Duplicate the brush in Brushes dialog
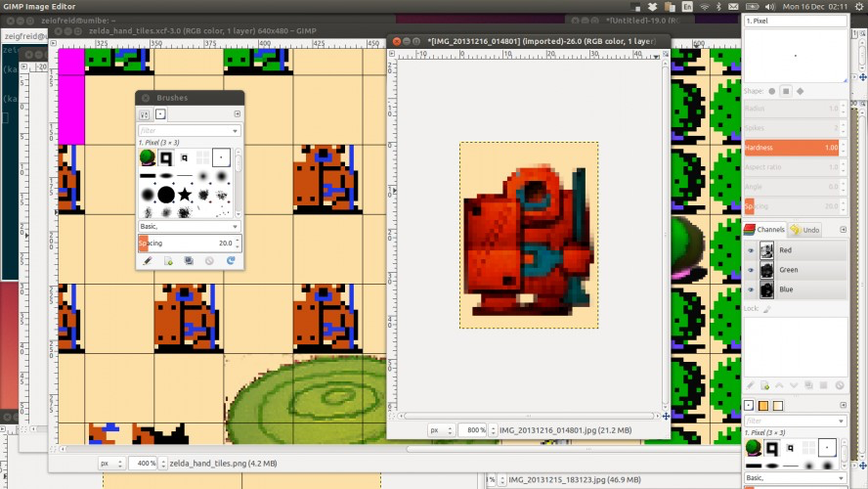 pos(189,261)
